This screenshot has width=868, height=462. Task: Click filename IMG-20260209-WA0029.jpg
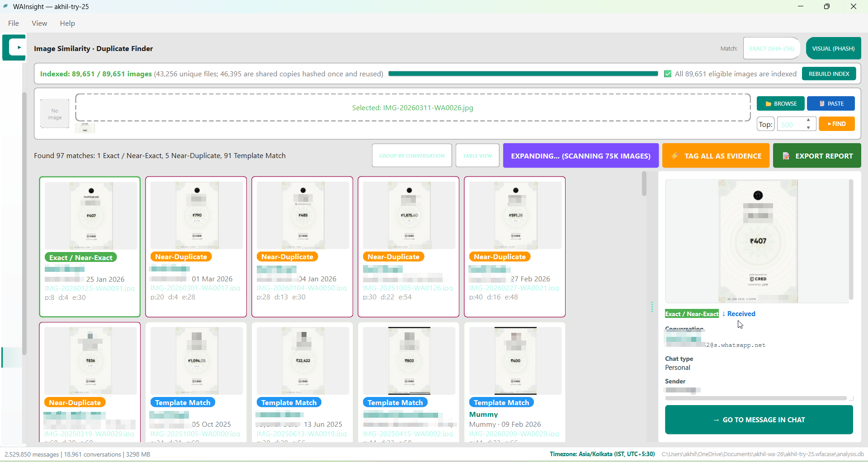(514, 434)
